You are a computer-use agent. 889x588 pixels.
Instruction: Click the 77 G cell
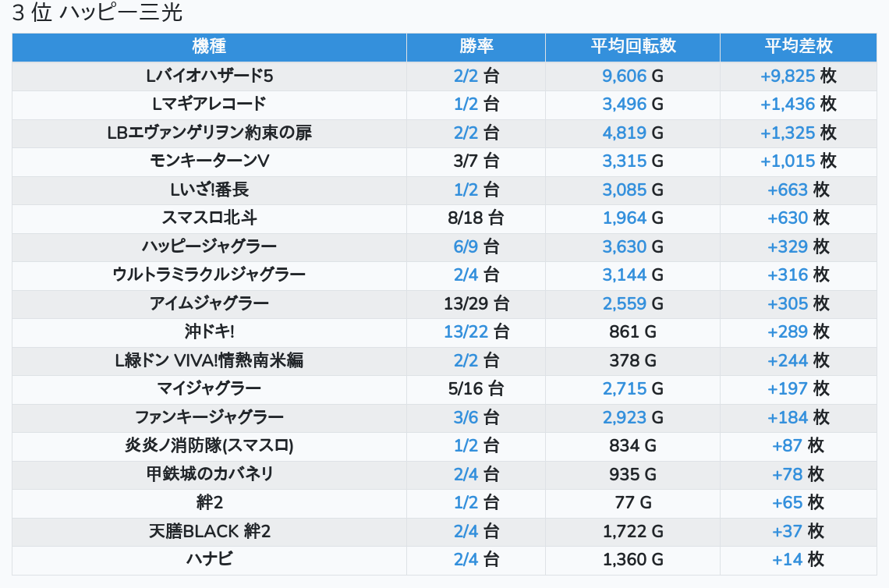(x=632, y=503)
